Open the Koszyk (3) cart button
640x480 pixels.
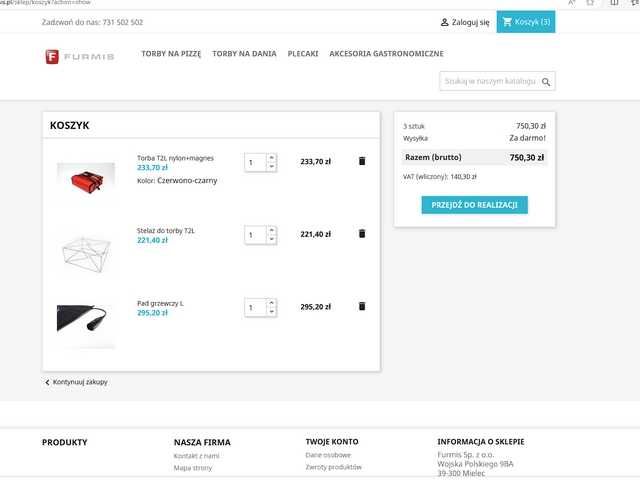click(526, 22)
